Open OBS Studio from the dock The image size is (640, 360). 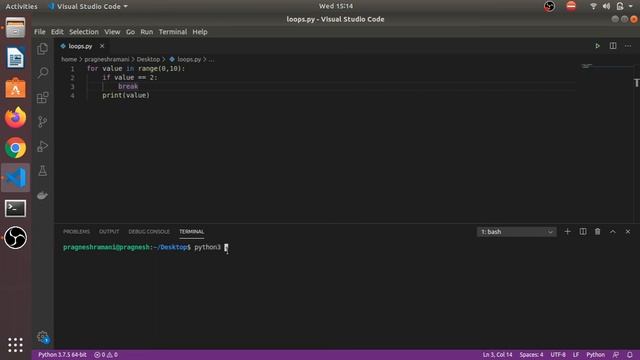(x=16, y=238)
